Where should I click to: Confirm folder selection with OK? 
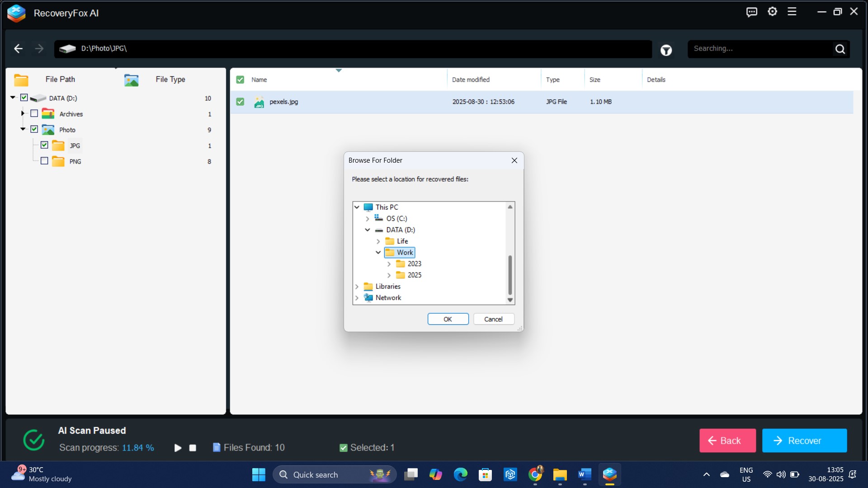coord(448,319)
